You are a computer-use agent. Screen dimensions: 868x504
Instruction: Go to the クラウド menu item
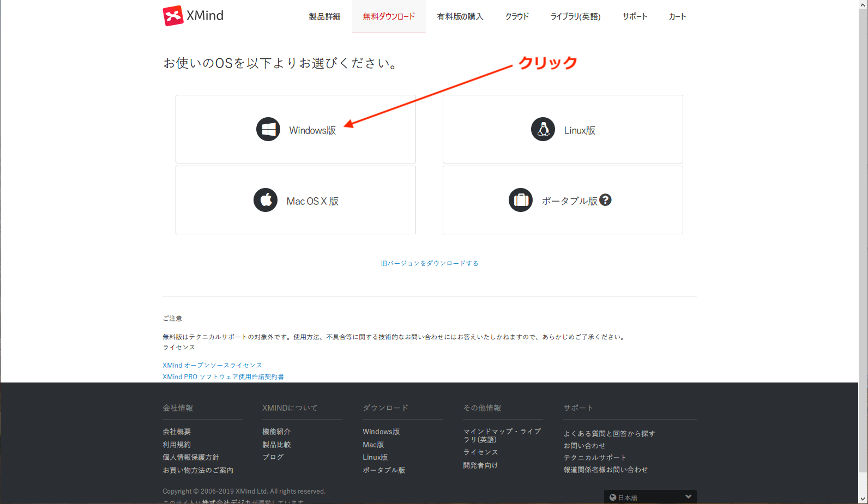[517, 17]
